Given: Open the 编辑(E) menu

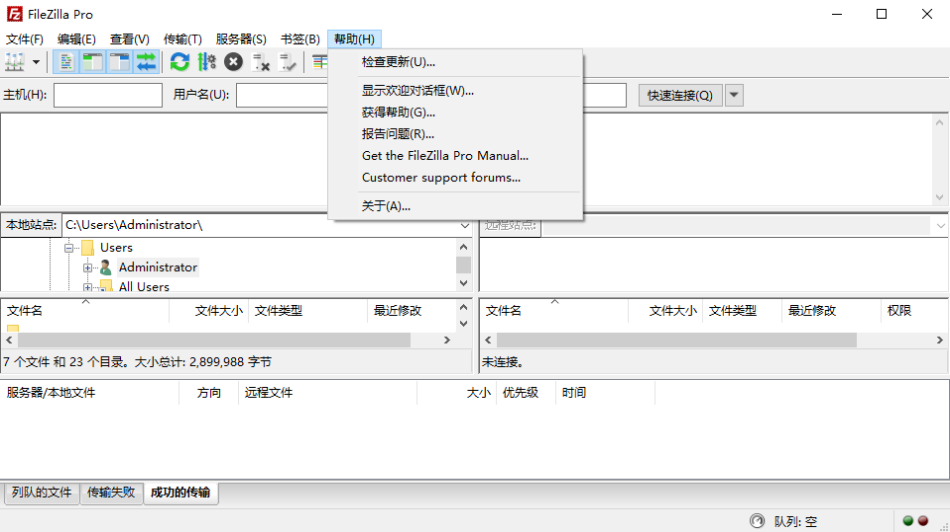Looking at the screenshot, I should pyautogui.click(x=76, y=39).
